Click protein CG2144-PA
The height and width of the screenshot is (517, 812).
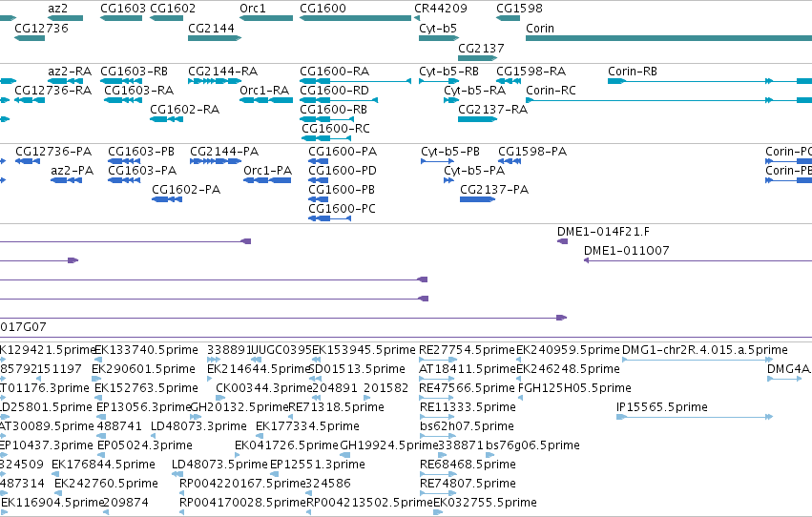[216, 161]
